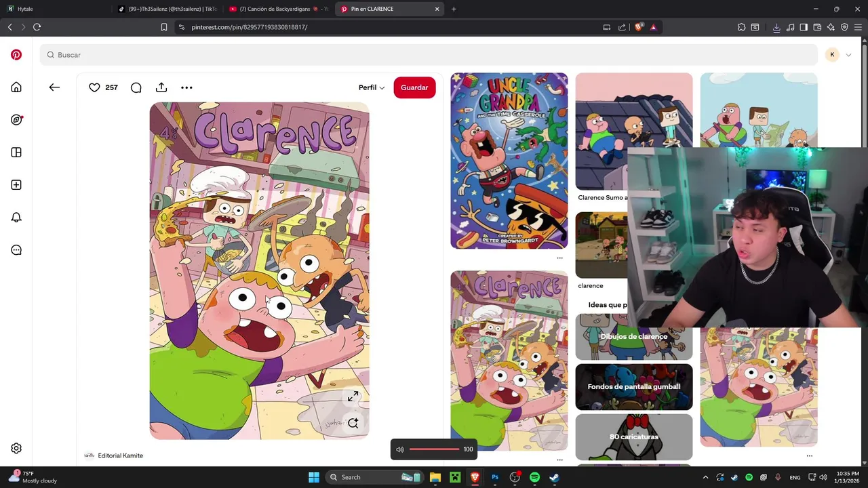The height and width of the screenshot is (488, 868).
Task: Expand the Clarence image to fullscreen
Action: tap(353, 396)
